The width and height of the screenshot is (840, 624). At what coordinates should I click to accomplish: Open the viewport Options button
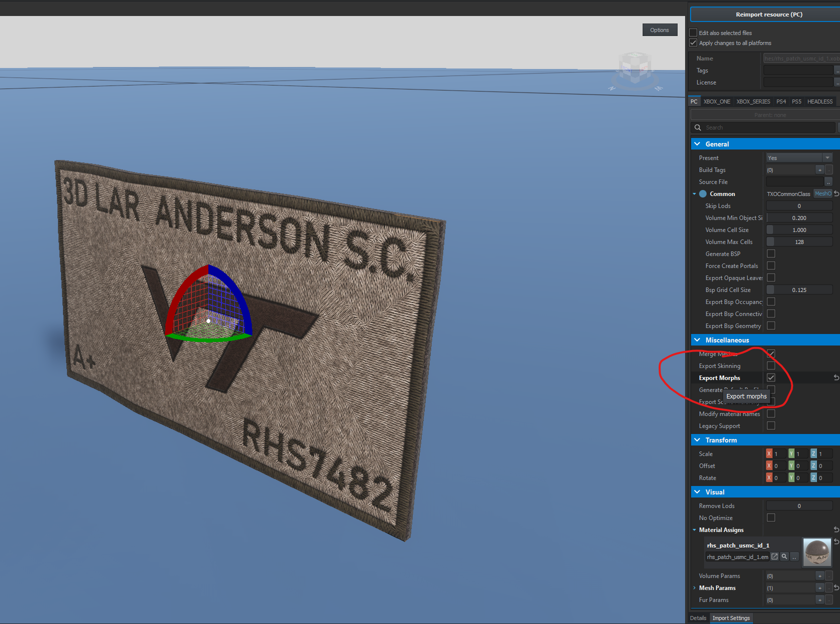[659, 30]
